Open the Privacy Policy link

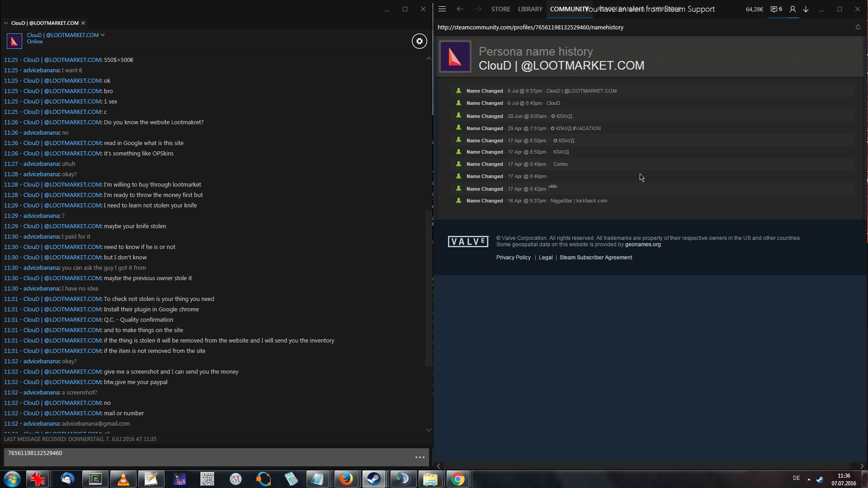tap(513, 258)
